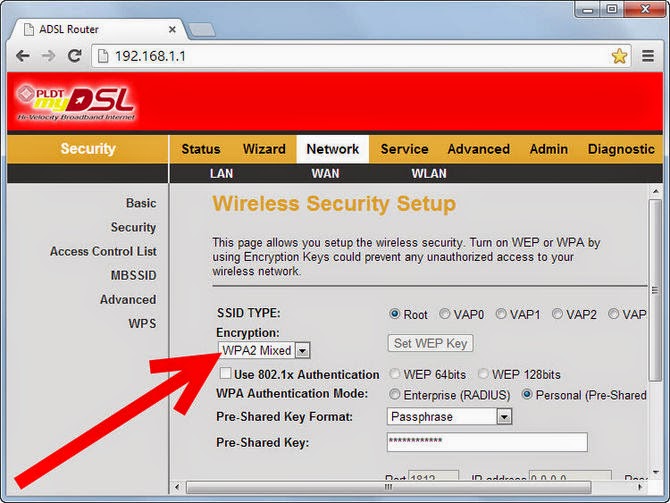Open the WPS page
The width and height of the screenshot is (670, 503).
(x=142, y=324)
